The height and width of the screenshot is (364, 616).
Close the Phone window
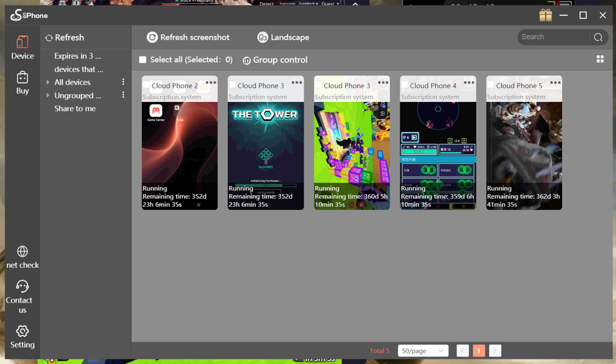point(603,15)
